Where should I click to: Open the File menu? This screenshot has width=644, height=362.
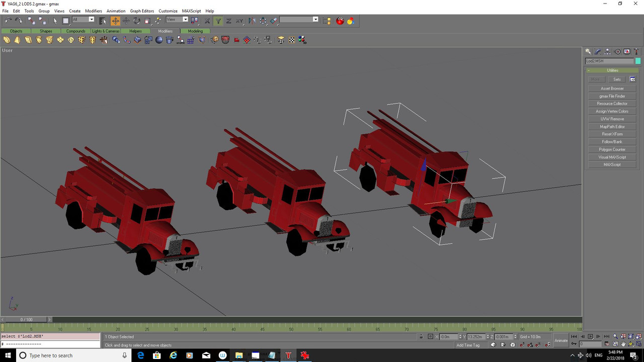click(x=5, y=11)
